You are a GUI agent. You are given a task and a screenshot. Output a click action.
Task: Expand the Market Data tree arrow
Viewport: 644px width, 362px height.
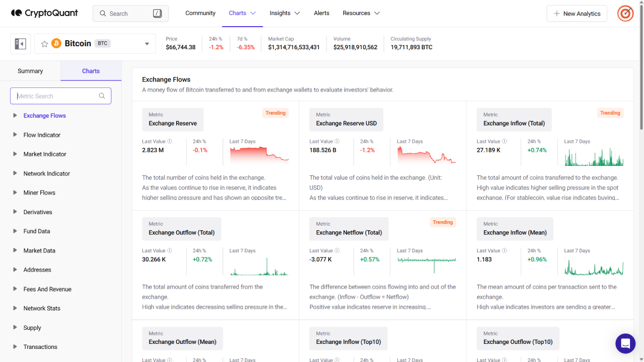click(x=15, y=250)
